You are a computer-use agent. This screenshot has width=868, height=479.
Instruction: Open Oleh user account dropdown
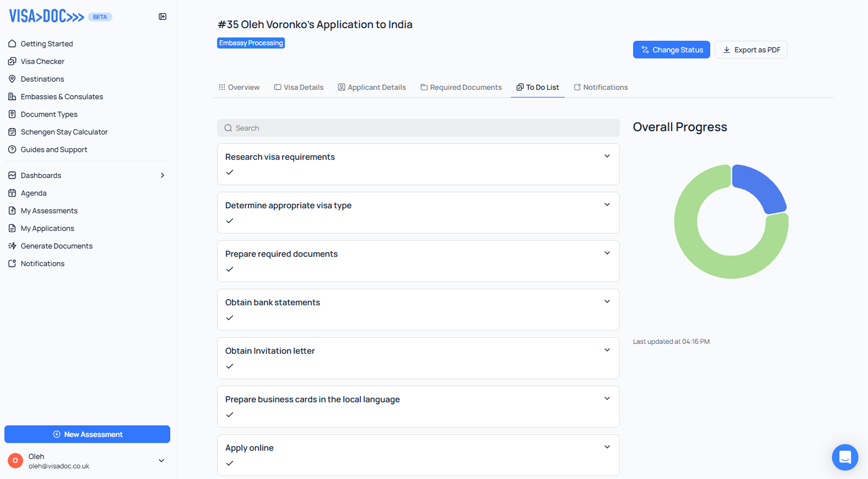161,461
